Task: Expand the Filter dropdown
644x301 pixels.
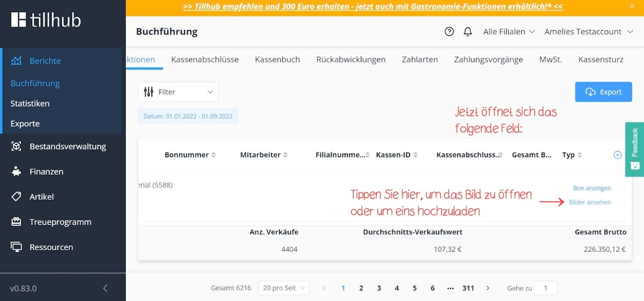Action: 178,92
